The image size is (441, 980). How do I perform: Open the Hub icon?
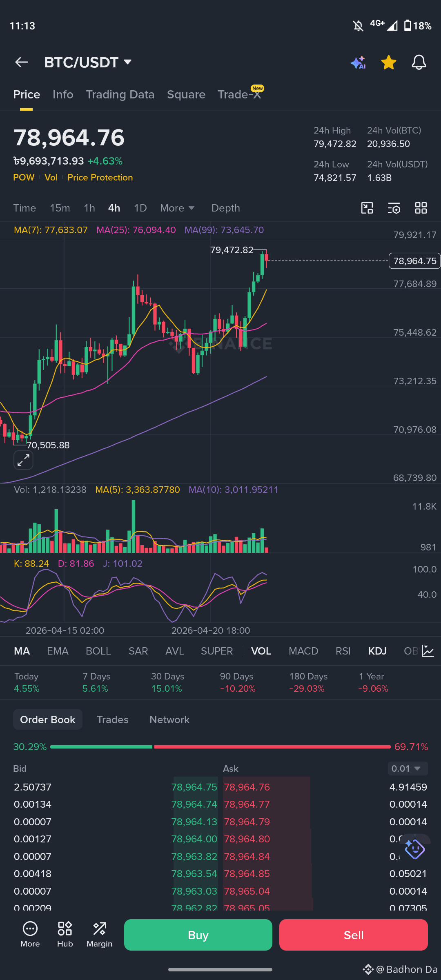65,934
